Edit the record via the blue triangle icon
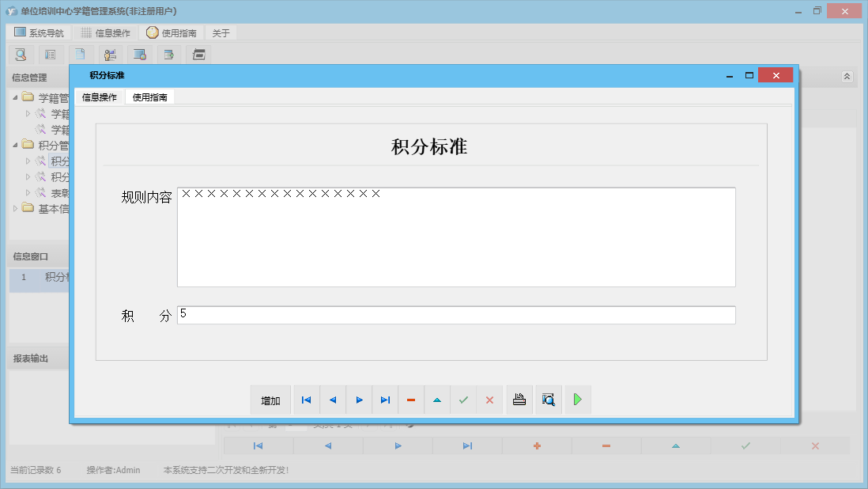This screenshot has height=489, width=868. 437,400
